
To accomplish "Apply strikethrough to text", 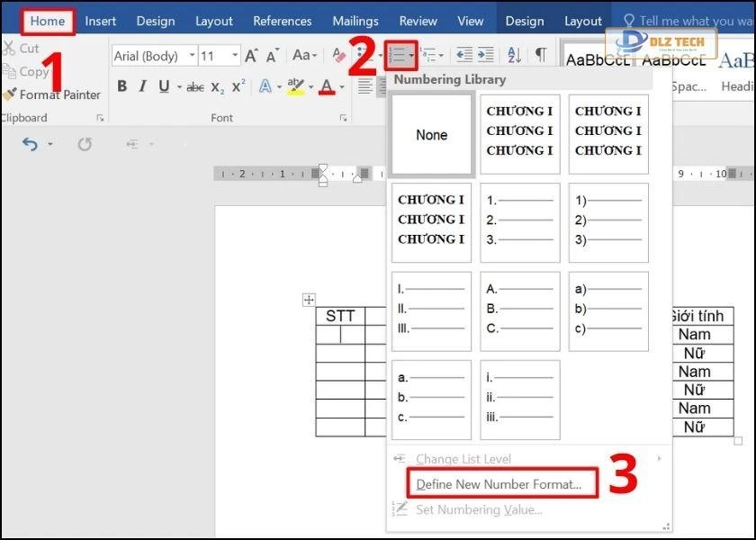I will coord(195,87).
